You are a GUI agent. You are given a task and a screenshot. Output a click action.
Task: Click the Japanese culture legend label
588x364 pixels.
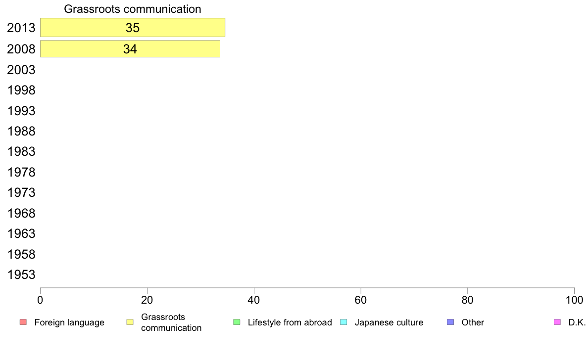click(x=389, y=322)
